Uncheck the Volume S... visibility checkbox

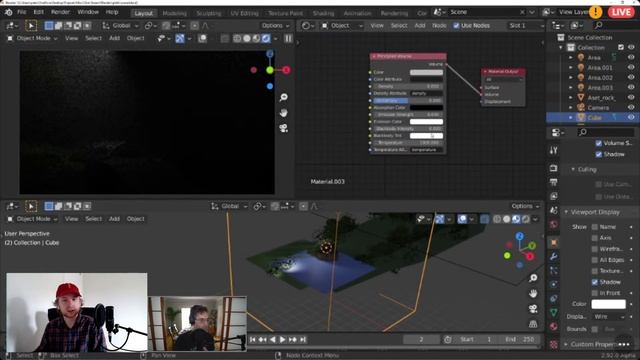[598, 143]
